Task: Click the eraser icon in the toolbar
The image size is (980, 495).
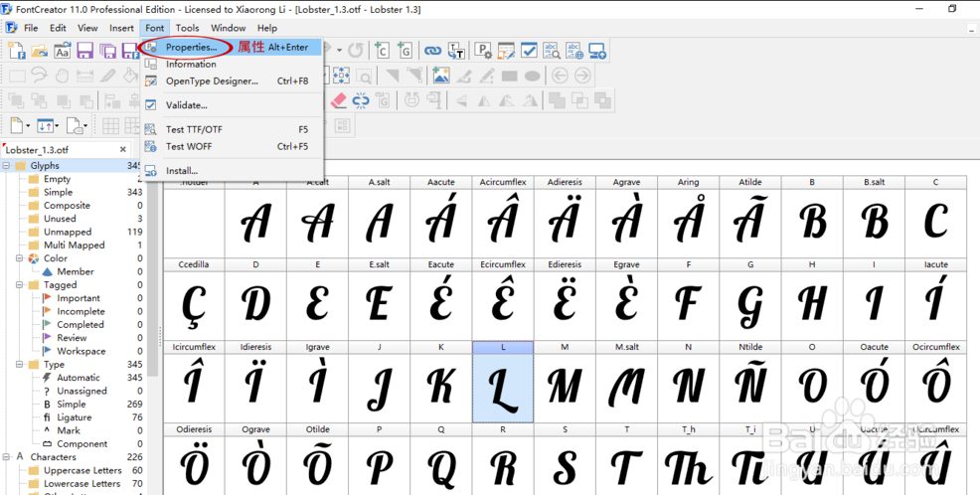Action: (338, 100)
